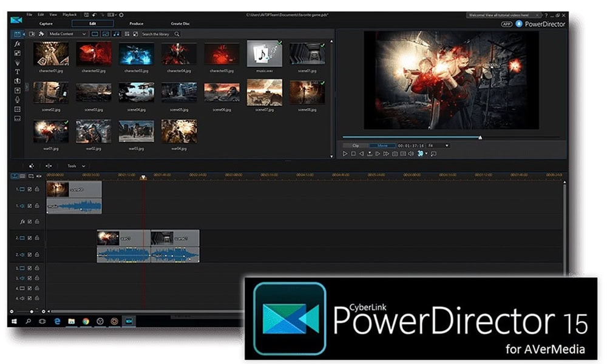This screenshot has width=607, height=364.
Task: Expand the library explorer panel arrow
Action: coord(27,87)
